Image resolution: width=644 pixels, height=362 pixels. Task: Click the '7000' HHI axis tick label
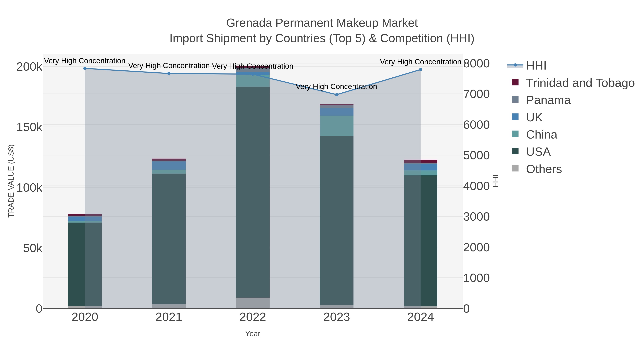[x=477, y=94]
